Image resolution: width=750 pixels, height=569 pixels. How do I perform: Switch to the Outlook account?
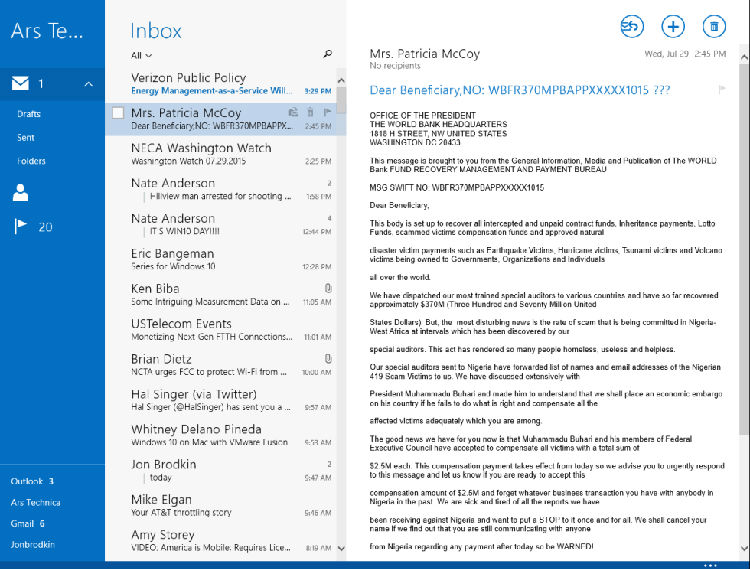[32, 481]
